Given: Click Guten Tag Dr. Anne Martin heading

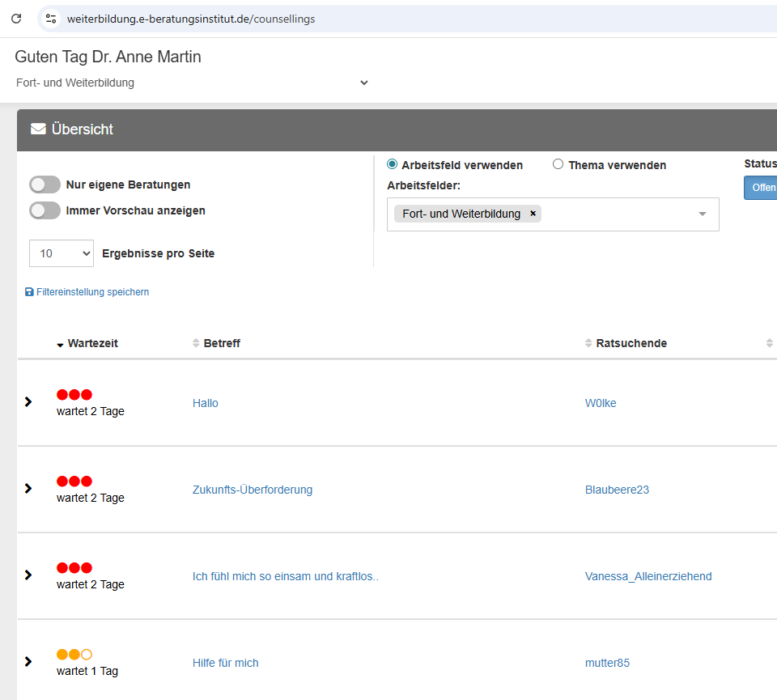Looking at the screenshot, I should click(108, 57).
